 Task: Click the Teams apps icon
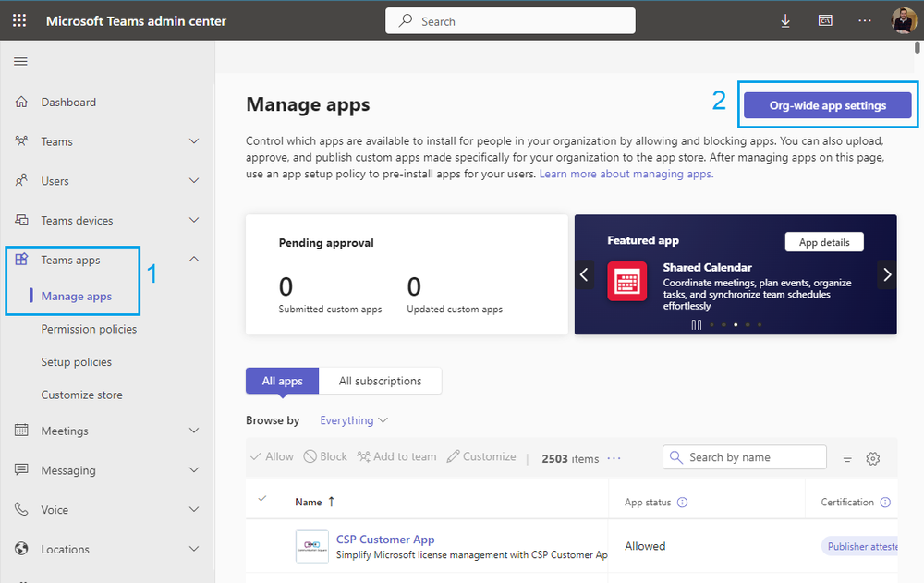pos(21,260)
